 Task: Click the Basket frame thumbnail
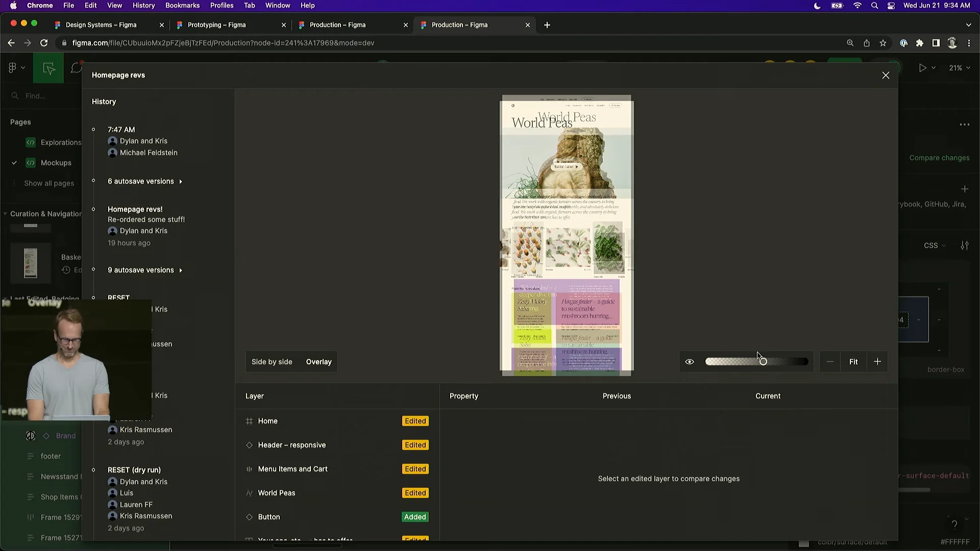click(x=31, y=263)
